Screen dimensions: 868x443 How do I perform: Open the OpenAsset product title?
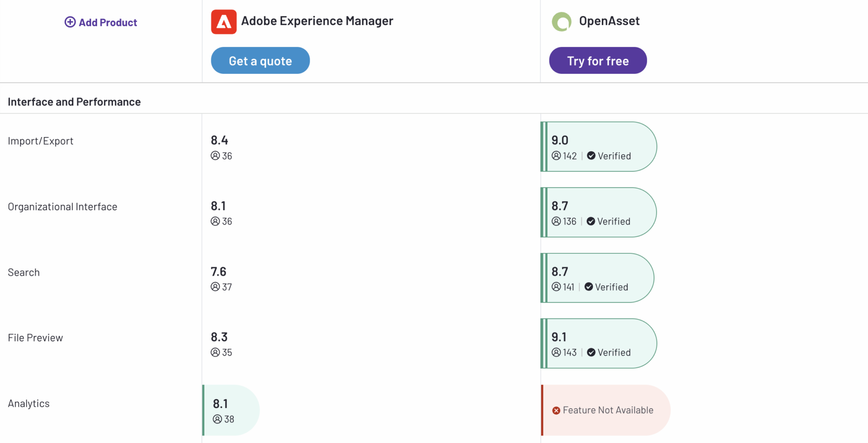click(609, 21)
